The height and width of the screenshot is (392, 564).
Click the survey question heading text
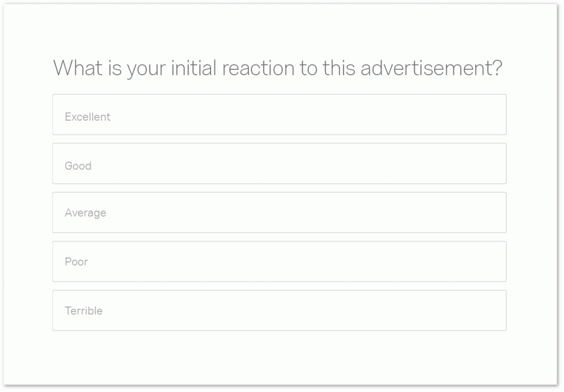point(278,69)
